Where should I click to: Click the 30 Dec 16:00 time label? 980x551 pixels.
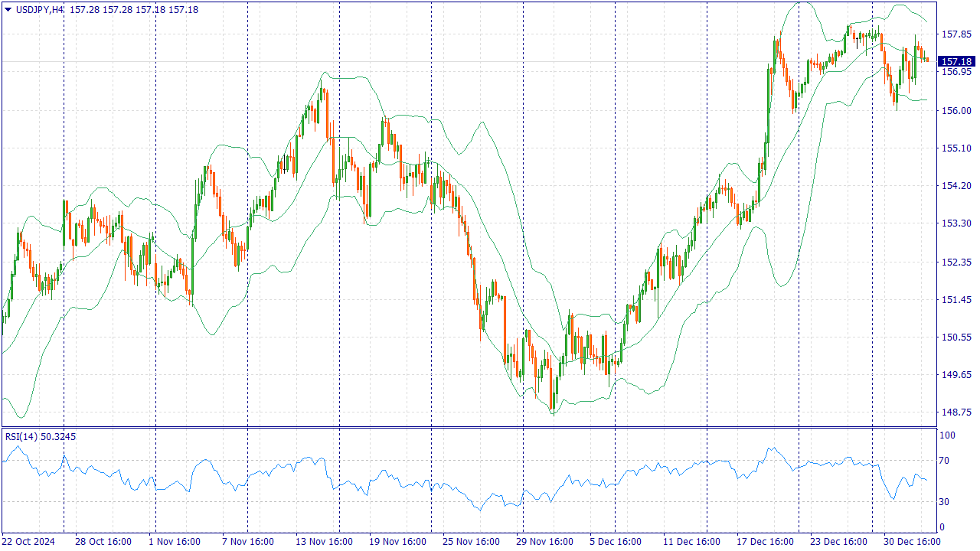[x=912, y=542]
